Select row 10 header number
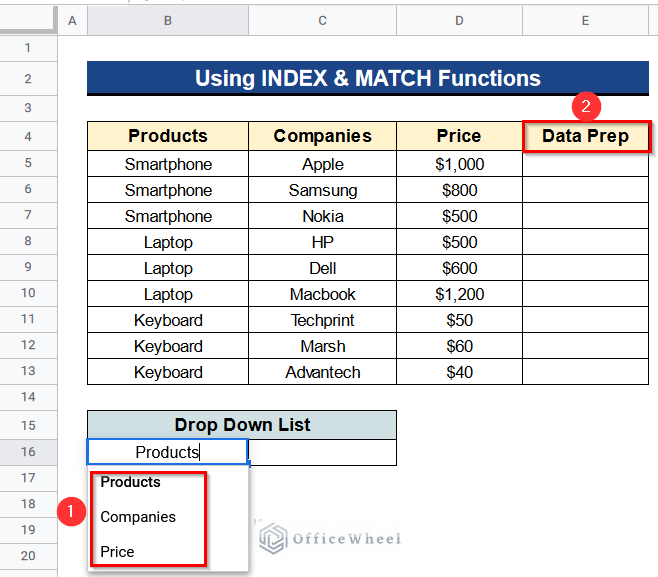This screenshot has height=577, width=658. 28,293
